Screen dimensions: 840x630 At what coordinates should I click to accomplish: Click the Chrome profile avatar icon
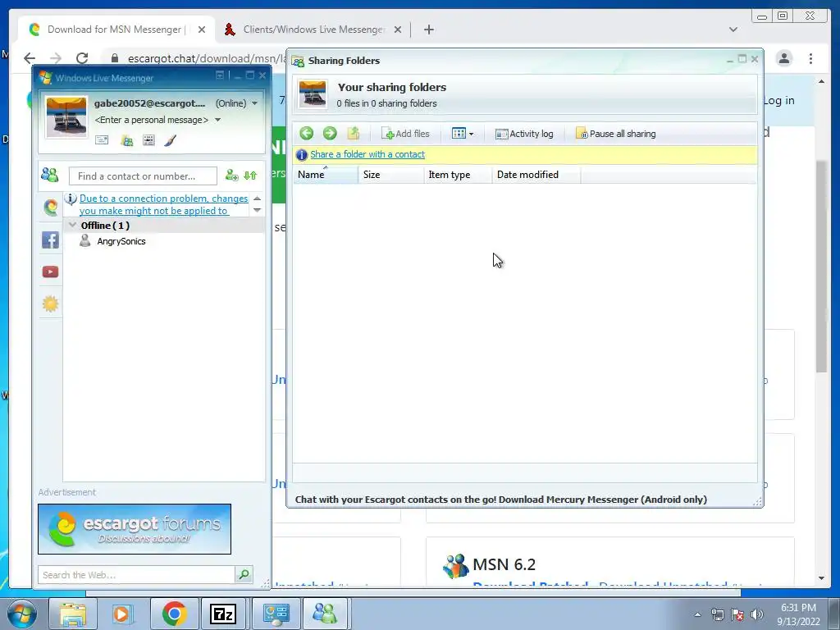[784, 58]
